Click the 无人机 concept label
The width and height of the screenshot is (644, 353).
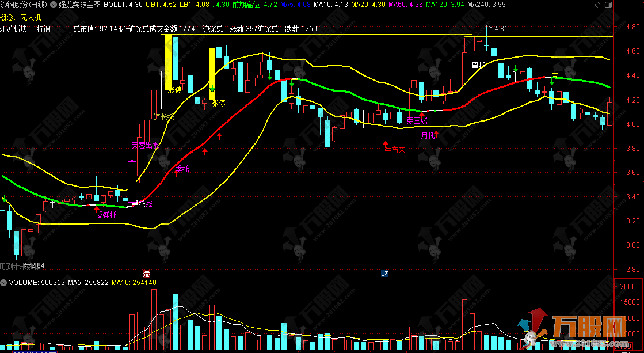[31, 18]
